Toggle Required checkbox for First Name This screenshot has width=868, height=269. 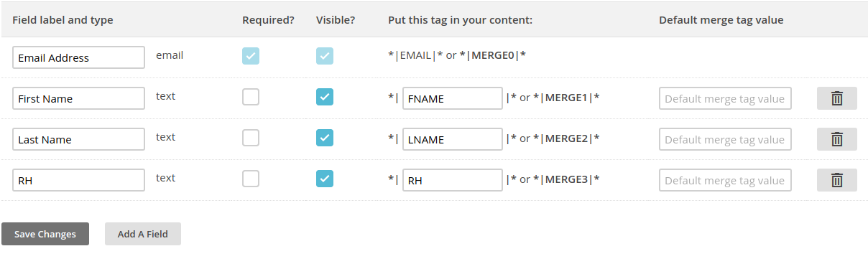[251, 97]
